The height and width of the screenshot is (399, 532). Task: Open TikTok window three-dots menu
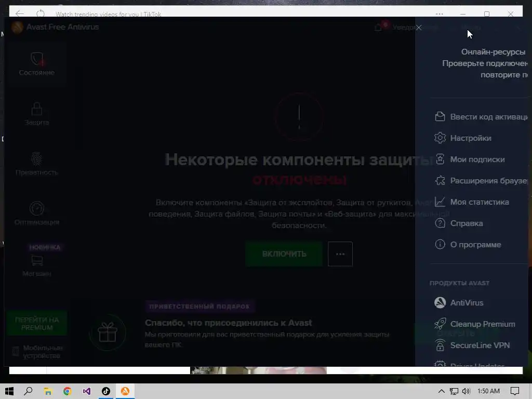click(440, 14)
